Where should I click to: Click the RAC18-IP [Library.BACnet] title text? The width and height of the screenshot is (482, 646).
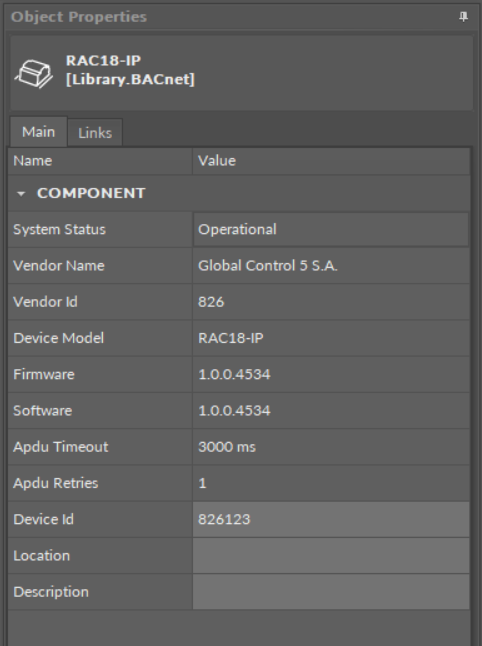(130, 70)
